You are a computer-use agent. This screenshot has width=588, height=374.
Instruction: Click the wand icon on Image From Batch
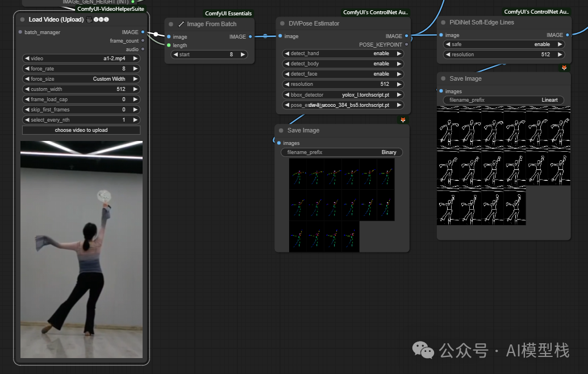181,24
